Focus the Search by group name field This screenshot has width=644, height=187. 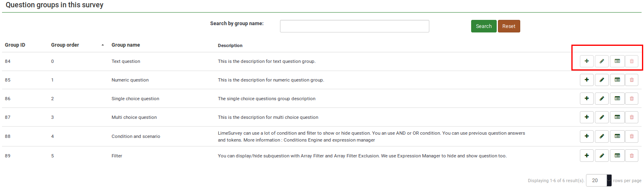(x=354, y=26)
